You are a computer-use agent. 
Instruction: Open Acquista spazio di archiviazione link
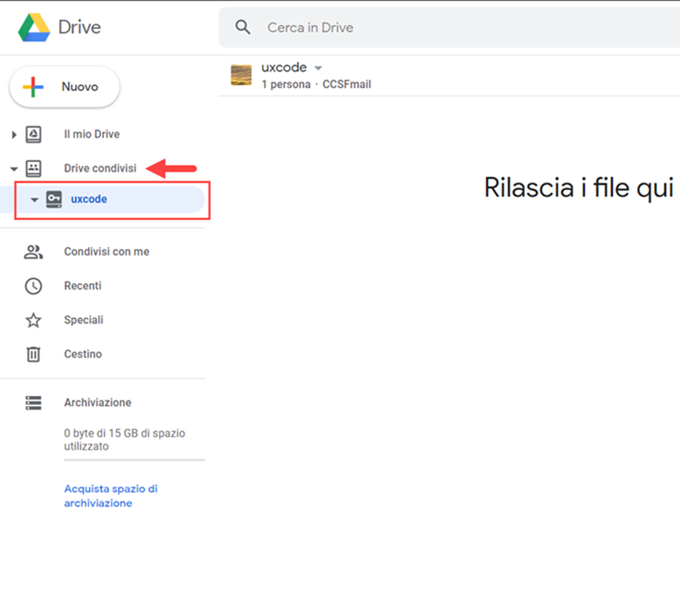tap(110, 496)
